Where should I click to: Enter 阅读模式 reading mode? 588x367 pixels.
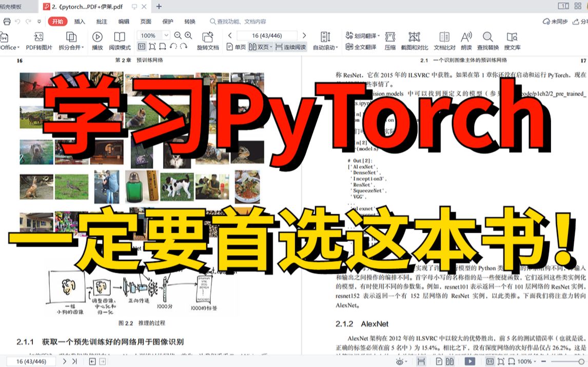click(x=120, y=41)
